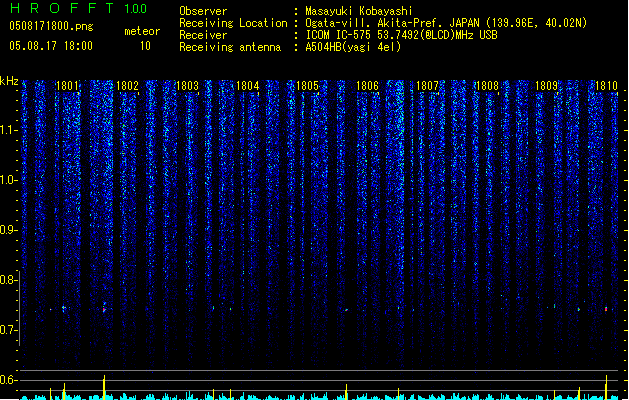Viewport: 629px width, 400px height.
Task: Select the filename 0508171800.png
Action: pyautogui.click(x=51, y=26)
